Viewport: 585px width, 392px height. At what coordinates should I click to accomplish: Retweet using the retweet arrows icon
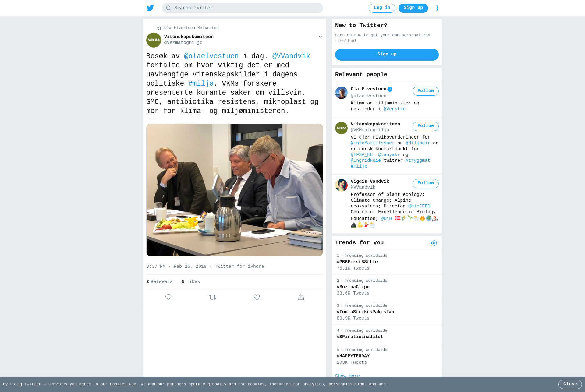tap(212, 297)
